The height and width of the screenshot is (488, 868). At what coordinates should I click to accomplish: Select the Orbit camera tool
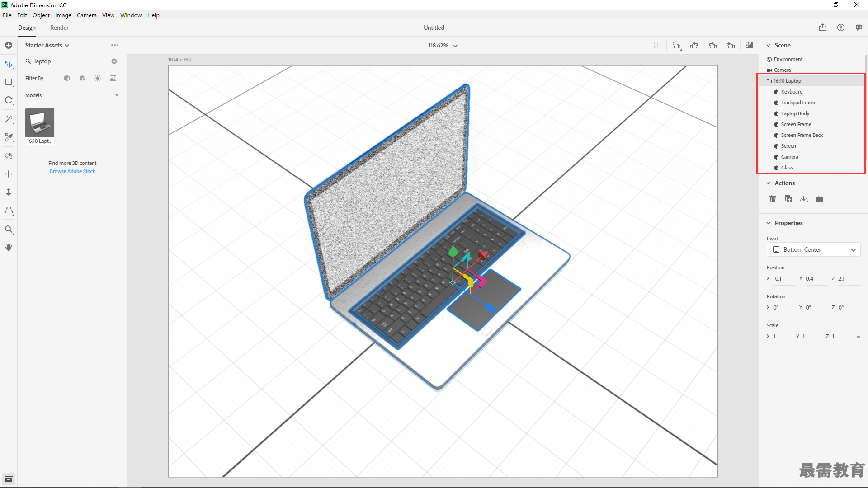(9, 156)
